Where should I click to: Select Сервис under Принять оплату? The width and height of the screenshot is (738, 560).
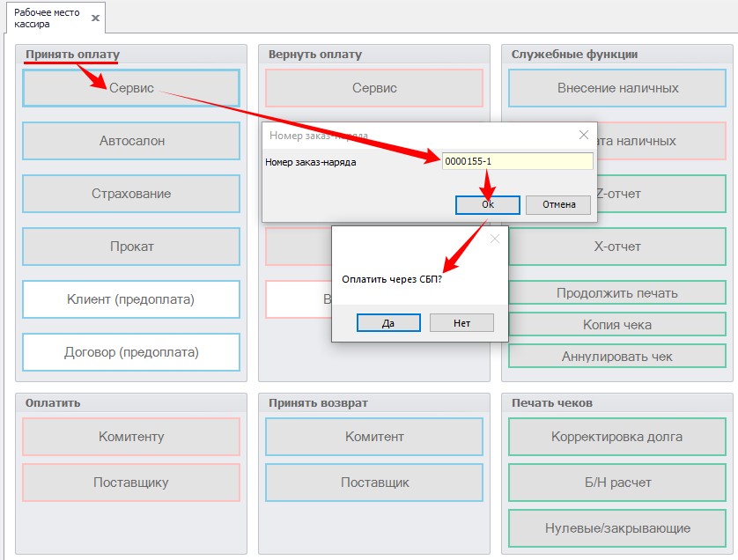pyautogui.click(x=131, y=88)
